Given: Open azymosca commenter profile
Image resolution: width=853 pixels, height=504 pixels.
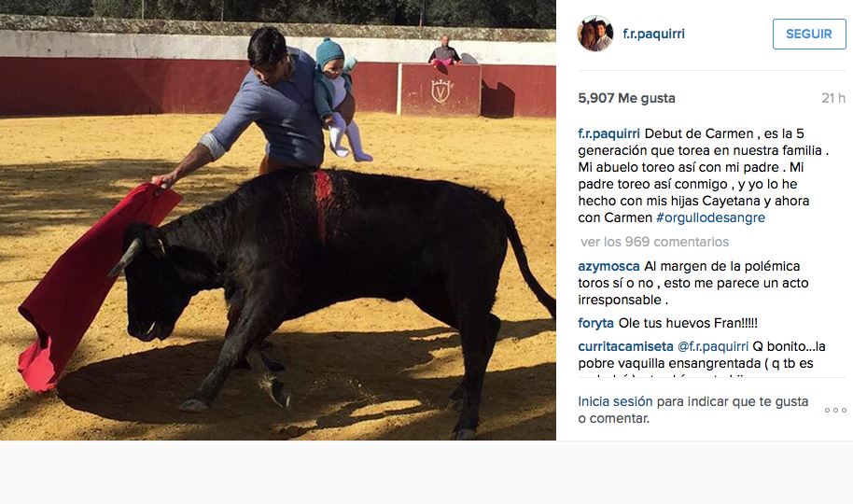Looking at the screenshot, I should [x=608, y=266].
